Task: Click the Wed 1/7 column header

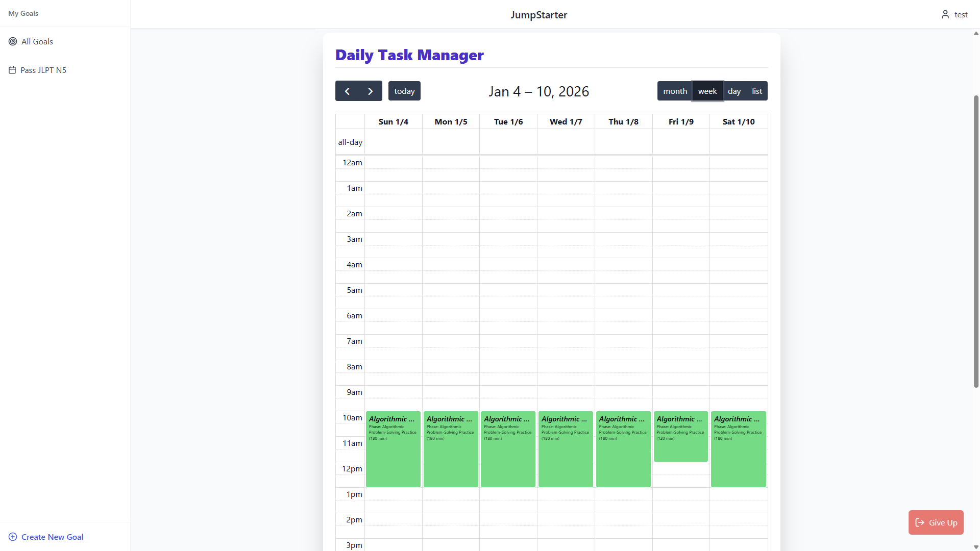Action: [x=566, y=121]
